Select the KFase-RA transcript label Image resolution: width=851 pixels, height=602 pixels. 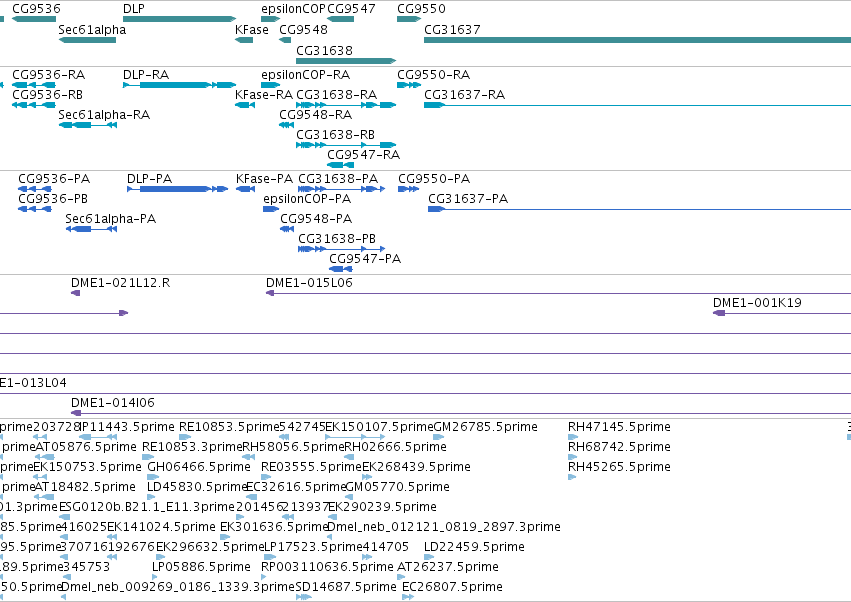point(264,94)
